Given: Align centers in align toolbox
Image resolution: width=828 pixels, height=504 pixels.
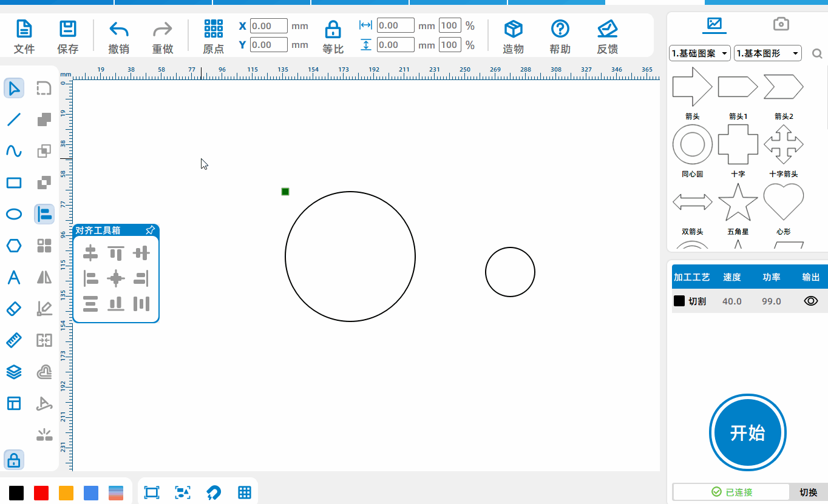Looking at the screenshot, I should (116, 278).
